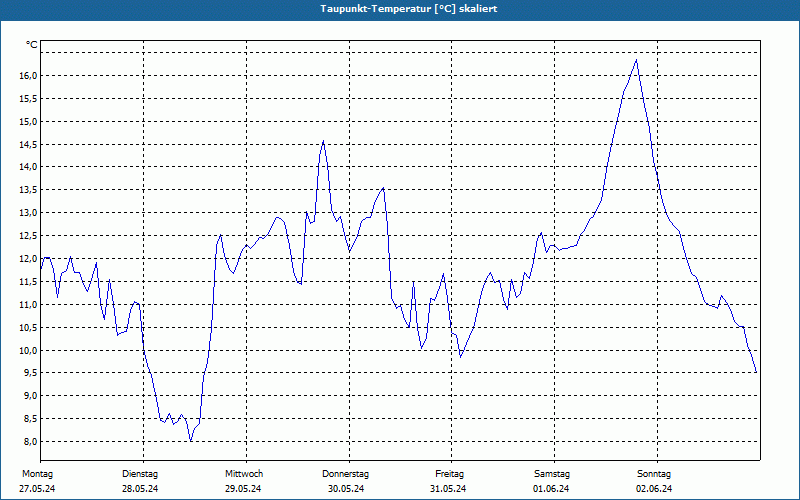Click the 29.05.24 date label
800x500 pixels.
click(243, 489)
